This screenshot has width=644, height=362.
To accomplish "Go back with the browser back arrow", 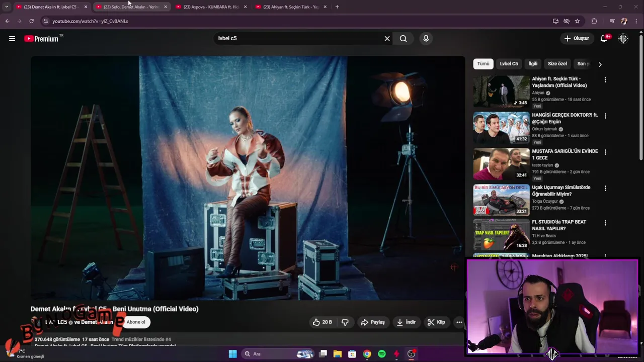I will 7,21.
